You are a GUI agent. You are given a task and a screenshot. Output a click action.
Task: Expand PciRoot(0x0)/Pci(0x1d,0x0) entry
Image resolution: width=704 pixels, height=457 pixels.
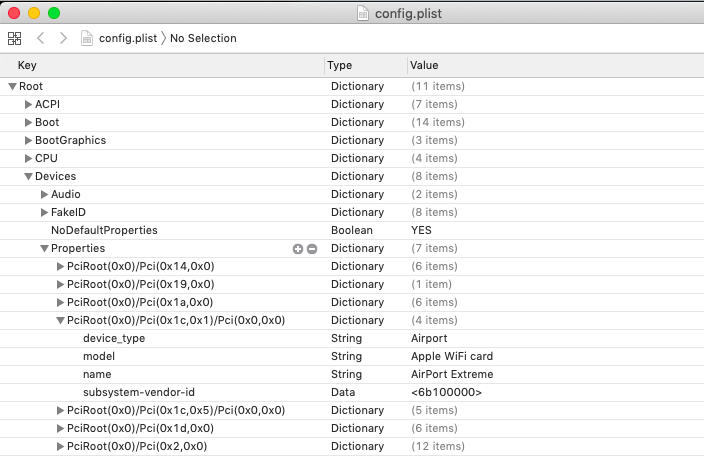(x=60, y=428)
